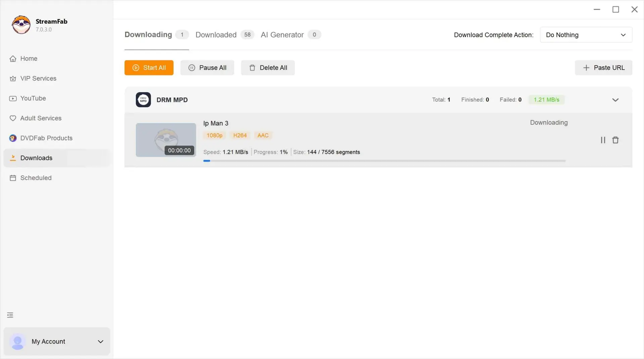644x359 pixels.
Task: Open the Scheduled section
Action: [x=57, y=178]
